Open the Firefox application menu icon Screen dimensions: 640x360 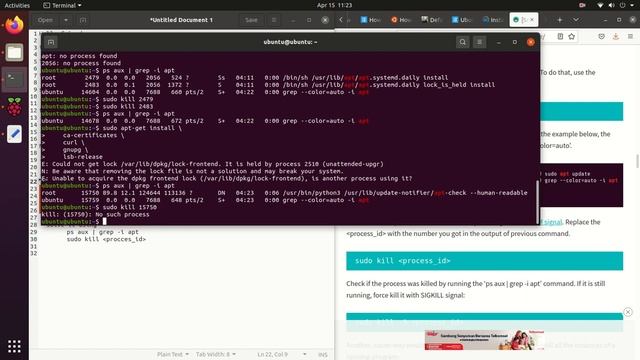point(630,36)
